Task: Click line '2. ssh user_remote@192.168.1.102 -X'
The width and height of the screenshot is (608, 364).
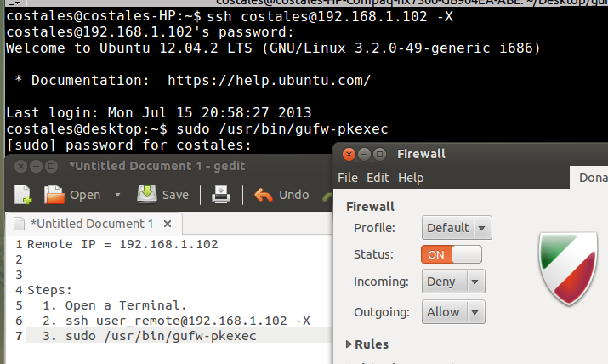Action: 176,321
